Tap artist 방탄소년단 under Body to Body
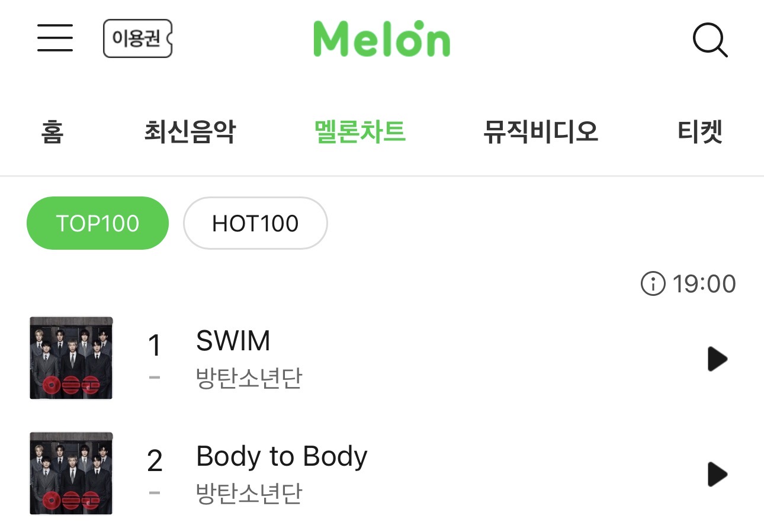Image resolution: width=764 pixels, height=532 pixels. (249, 494)
